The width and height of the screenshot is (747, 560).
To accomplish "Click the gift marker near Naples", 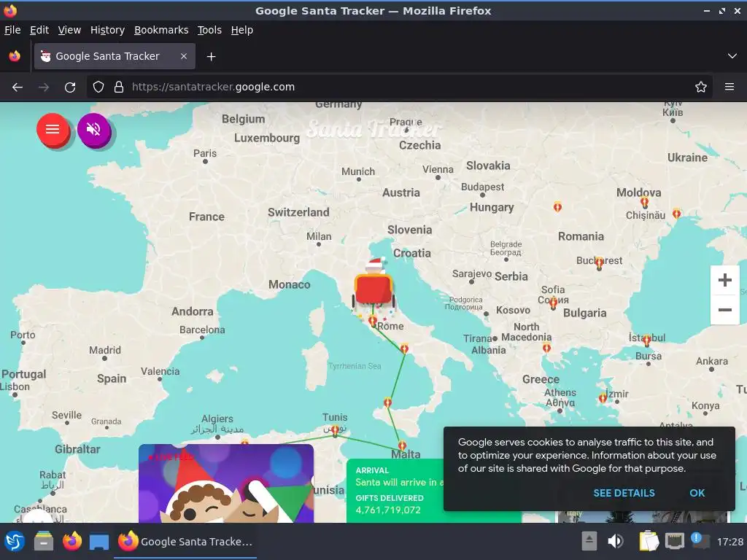I will [x=404, y=349].
